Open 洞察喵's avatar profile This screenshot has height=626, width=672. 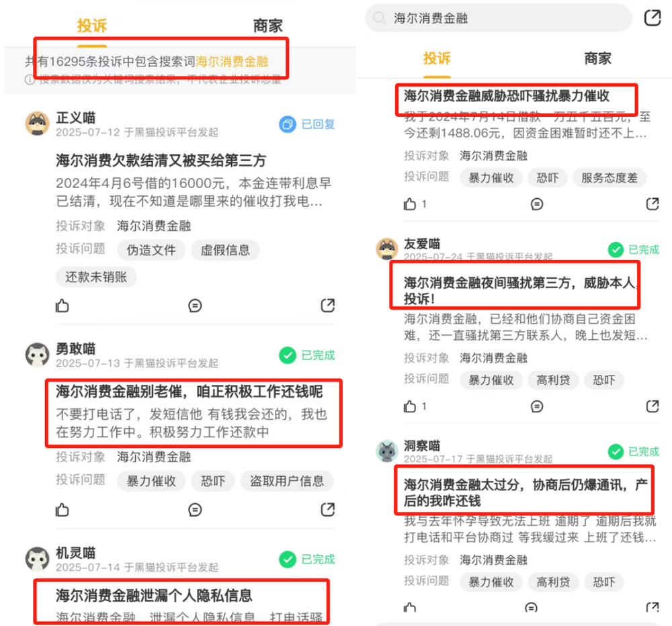pyautogui.click(x=386, y=451)
